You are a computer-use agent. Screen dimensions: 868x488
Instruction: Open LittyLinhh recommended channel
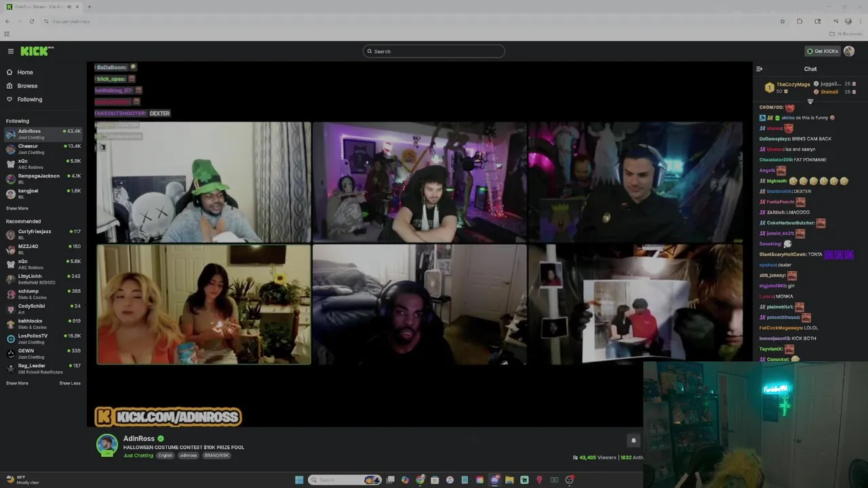pyautogui.click(x=43, y=279)
